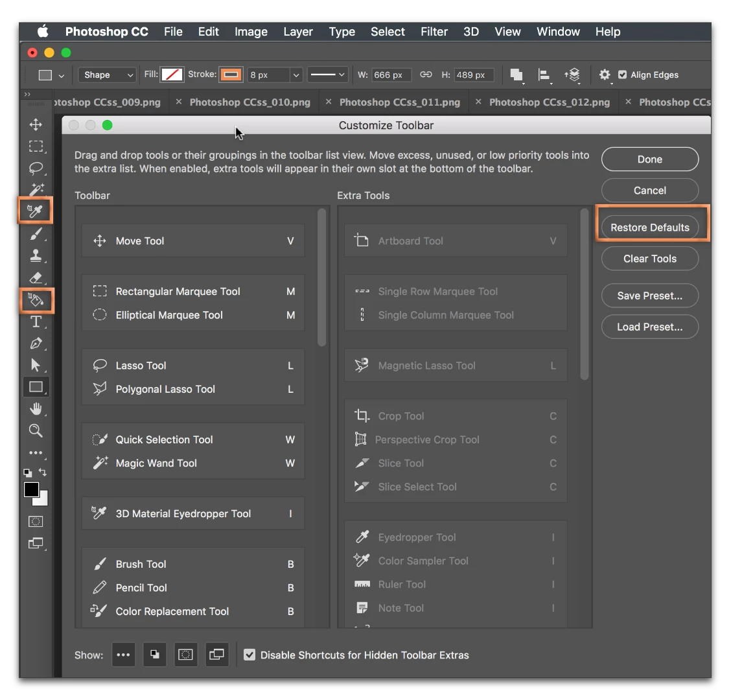
Task: Select the Rectangular Marquee tool in left toolbar
Action: click(36, 146)
